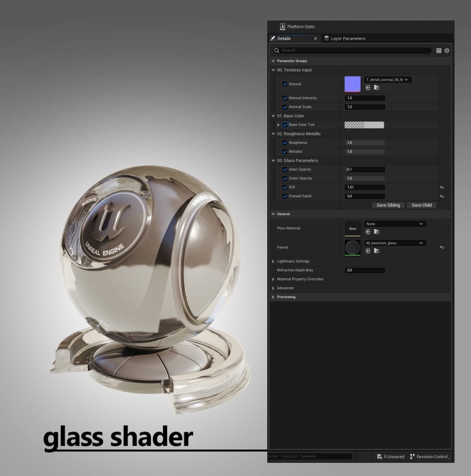Image resolution: width=471 pixels, height=476 pixels.
Task: Disable the Inner Opacity override
Action: (x=285, y=170)
